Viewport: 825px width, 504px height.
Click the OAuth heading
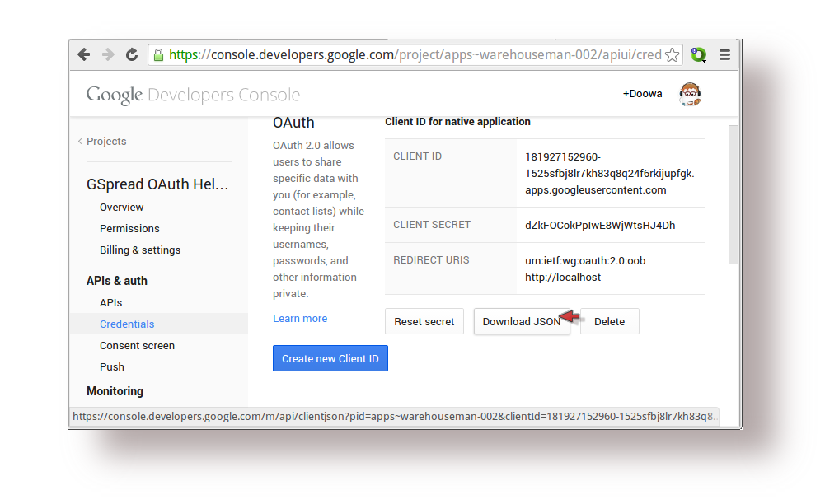tap(293, 123)
